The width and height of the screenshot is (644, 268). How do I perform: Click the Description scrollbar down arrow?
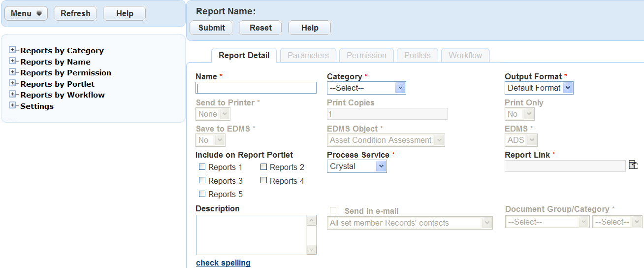click(311, 250)
